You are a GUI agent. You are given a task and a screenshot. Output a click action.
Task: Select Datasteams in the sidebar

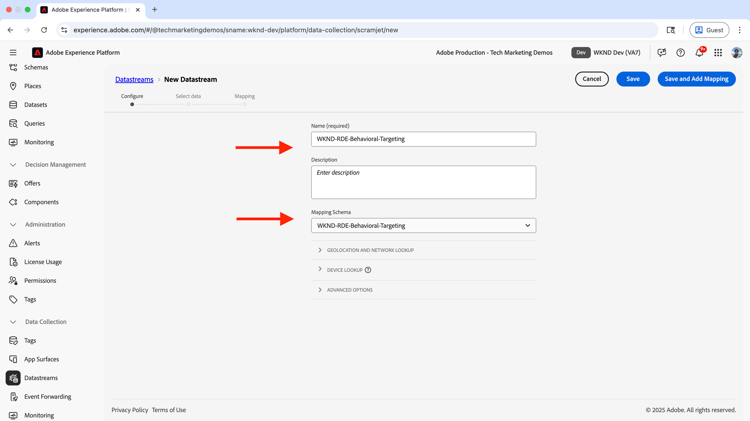coord(41,378)
